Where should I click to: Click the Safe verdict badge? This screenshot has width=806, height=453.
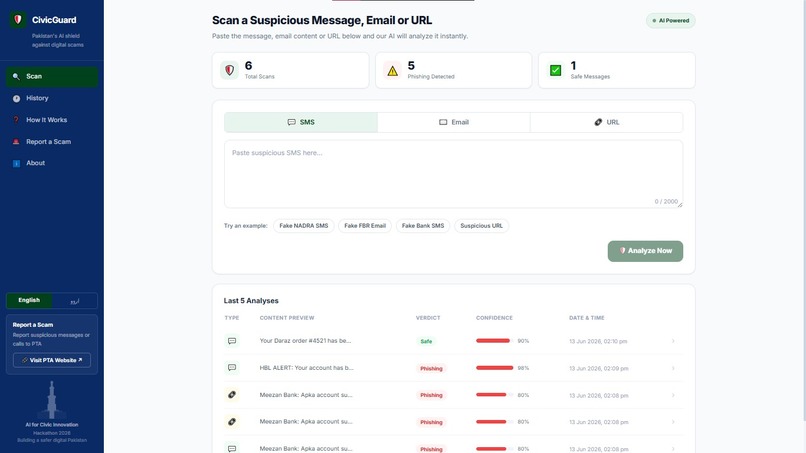coord(426,341)
